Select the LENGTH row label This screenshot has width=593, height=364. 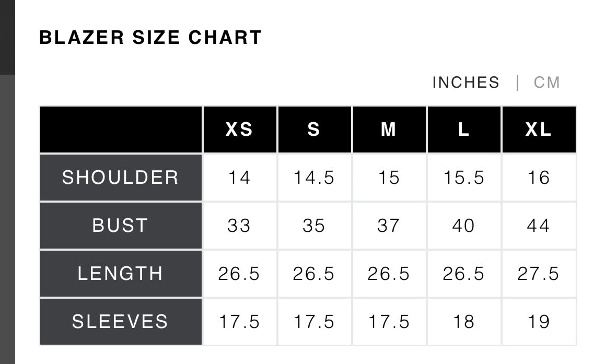point(121,274)
